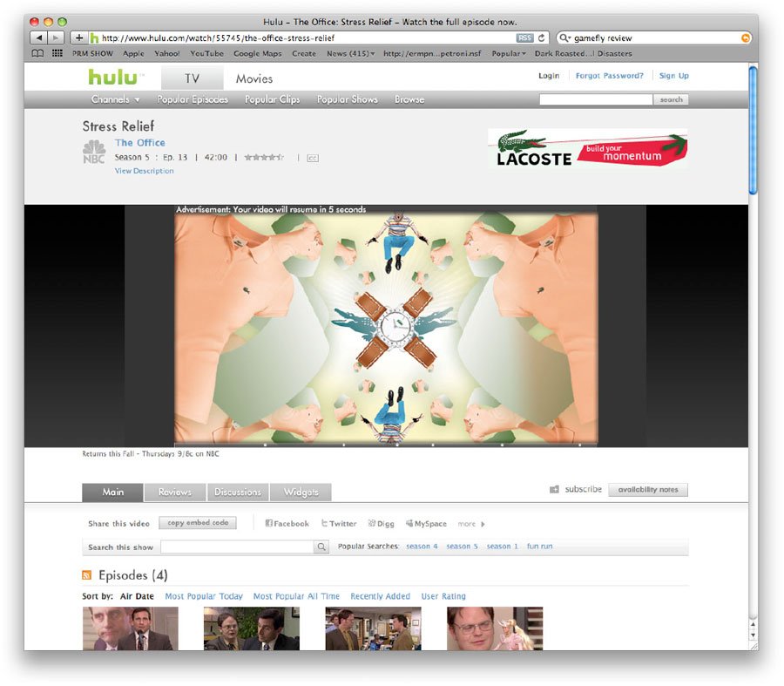784x686 pixels.
Task: Open Popular Clips in nav bar
Action: pos(272,99)
